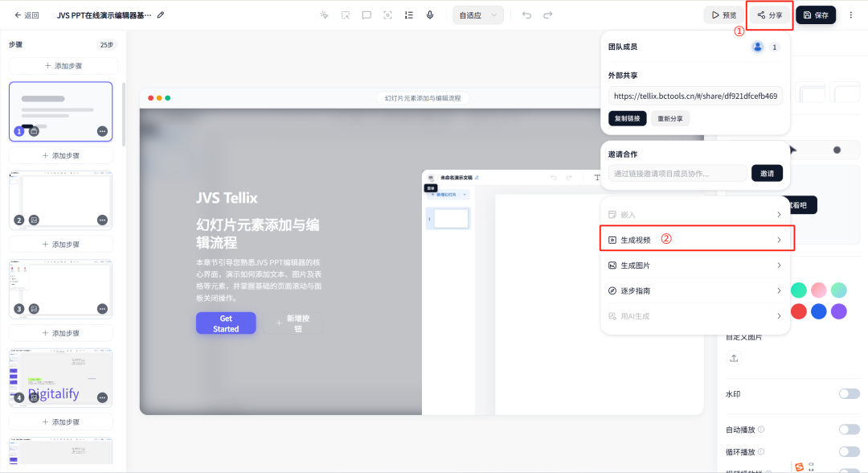Expand the 生成视频 chevron arrow
Viewport: 868px width, 473px height.
[779, 240]
